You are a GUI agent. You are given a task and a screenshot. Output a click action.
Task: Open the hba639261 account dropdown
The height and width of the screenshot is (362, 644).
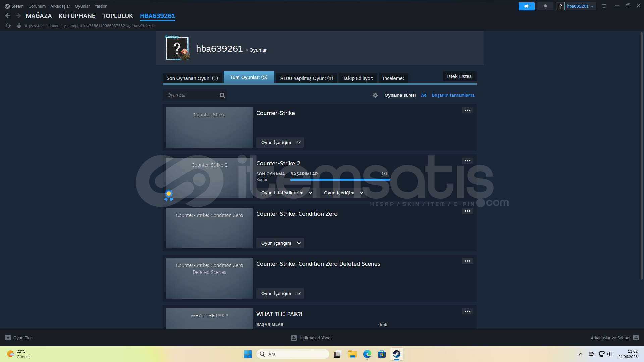tap(580, 6)
